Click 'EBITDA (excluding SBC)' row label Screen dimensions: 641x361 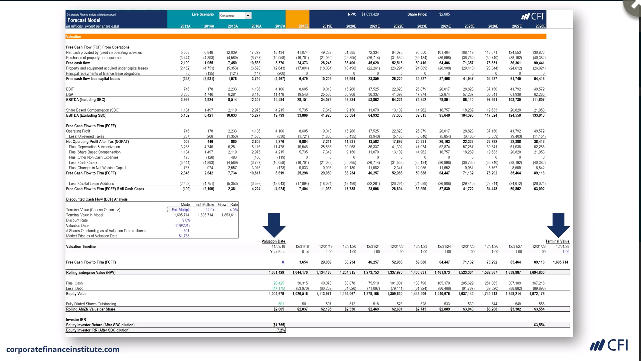85,116
